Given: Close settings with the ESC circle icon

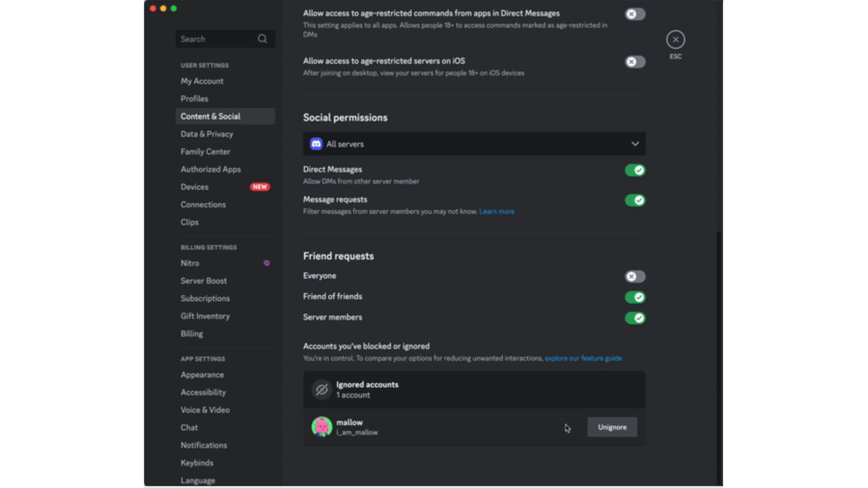Looking at the screenshot, I should (x=675, y=40).
